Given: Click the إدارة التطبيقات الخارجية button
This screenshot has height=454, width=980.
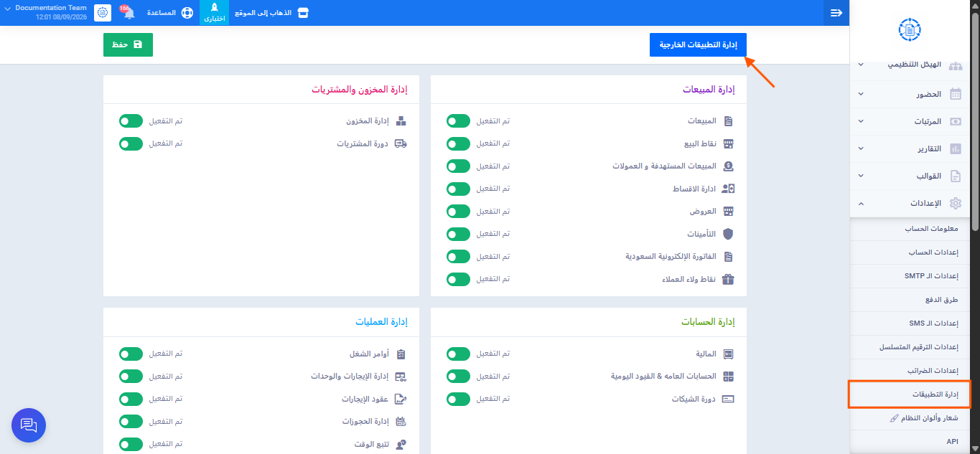Looking at the screenshot, I should click(698, 44).
